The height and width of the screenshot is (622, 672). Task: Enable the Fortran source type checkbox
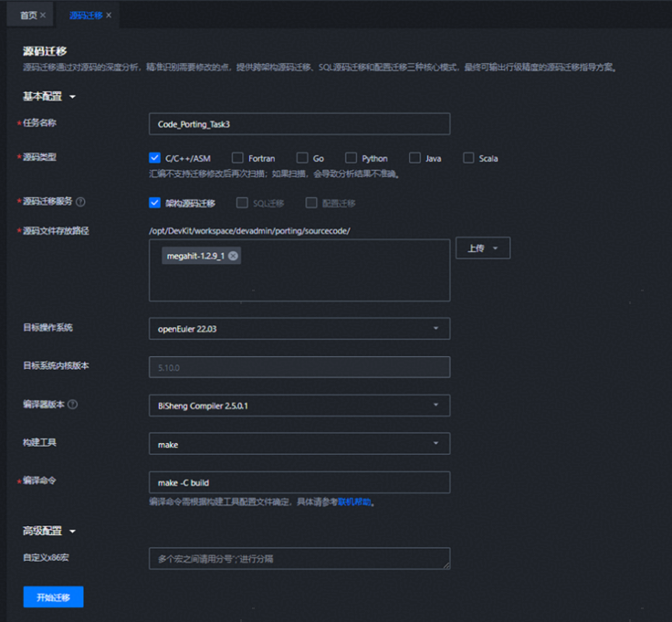pos(237,158)
